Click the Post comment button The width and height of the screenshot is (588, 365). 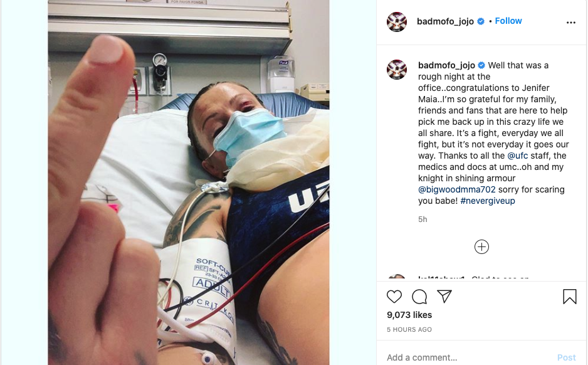(x=566, y=357)
